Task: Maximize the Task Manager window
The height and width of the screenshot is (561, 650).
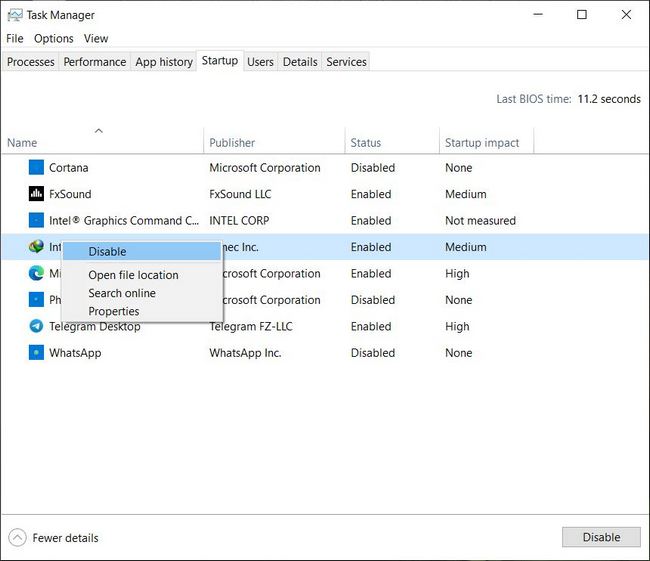Action: [582, 15]
